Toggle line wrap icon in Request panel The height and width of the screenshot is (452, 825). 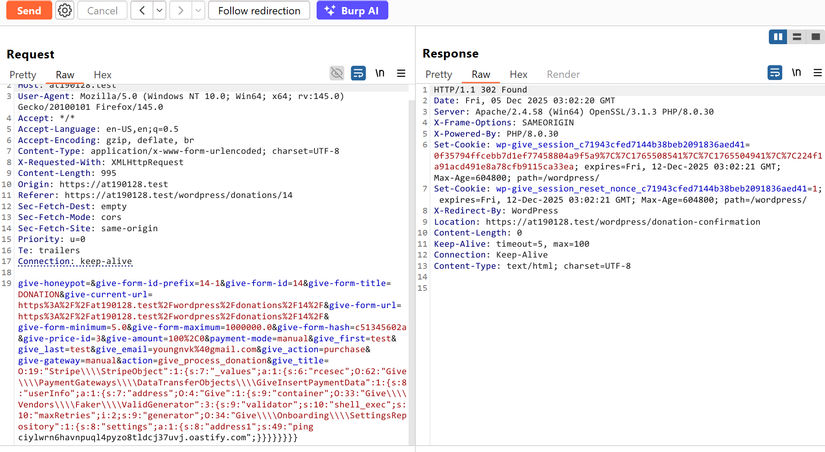[358, 73]
